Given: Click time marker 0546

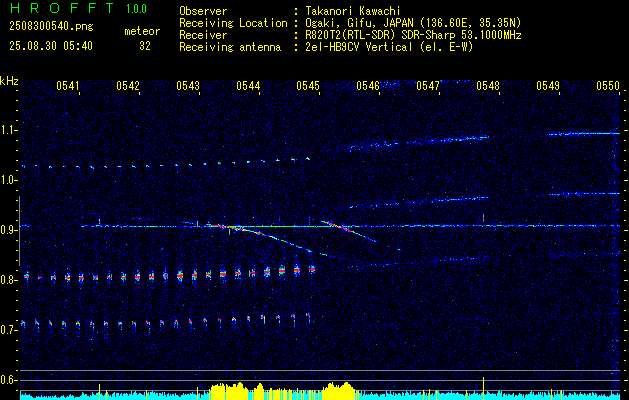Looking at the screenshot, I should click(x=368, y=85).
